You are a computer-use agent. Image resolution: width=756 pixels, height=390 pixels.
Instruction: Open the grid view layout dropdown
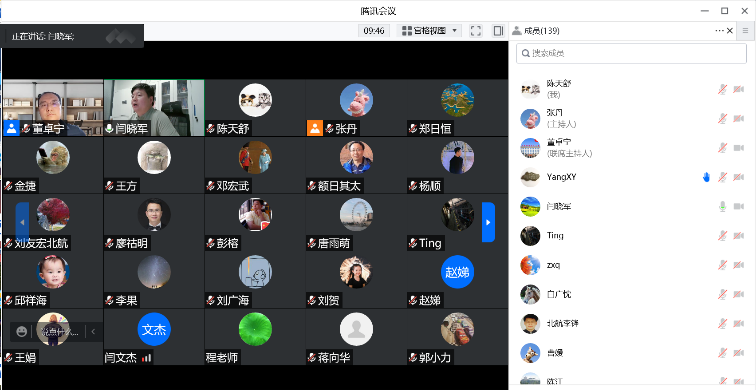coord(429,31)
